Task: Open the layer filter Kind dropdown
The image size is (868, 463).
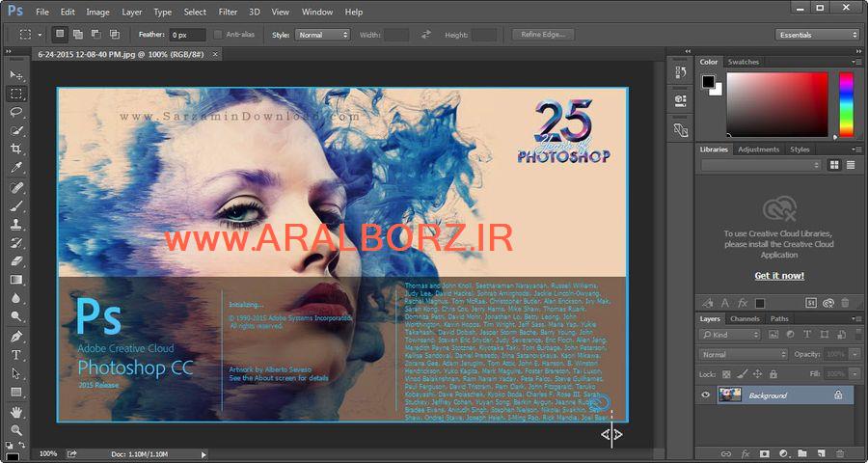Action: pyautogui.click(x=730, y=335)
